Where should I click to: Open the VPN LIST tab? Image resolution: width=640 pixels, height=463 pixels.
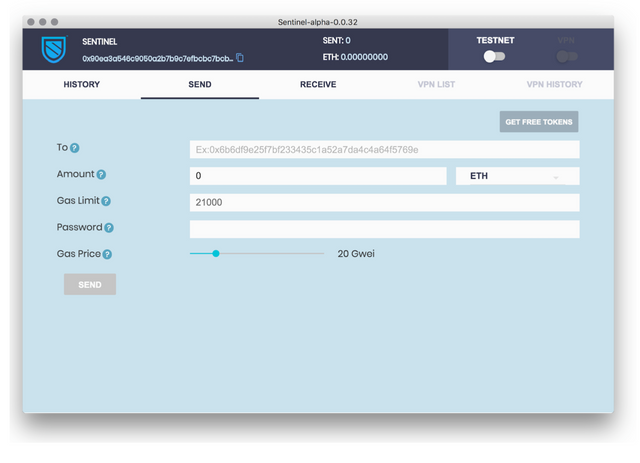[436, 85]
